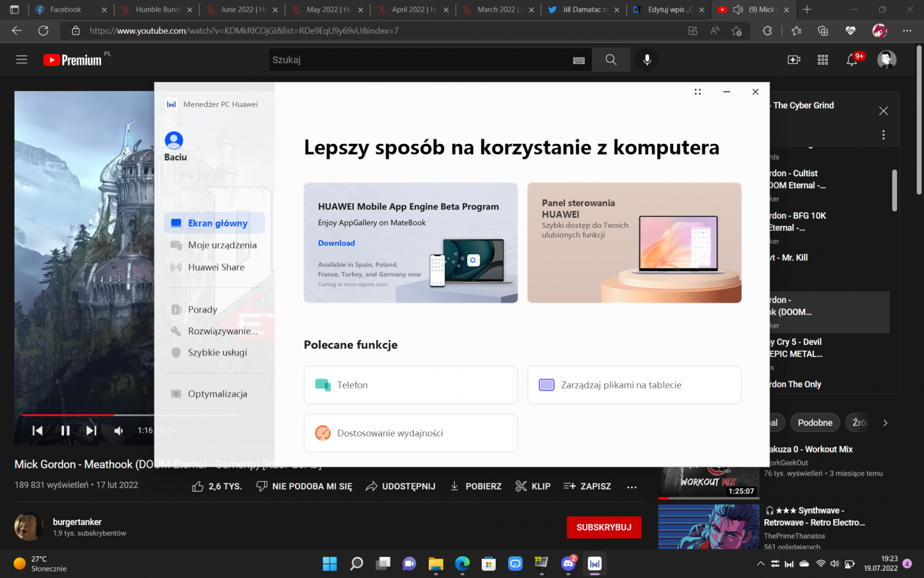
Task: Open browser extensions puzzle icon
Action: [x=767, y=30]
